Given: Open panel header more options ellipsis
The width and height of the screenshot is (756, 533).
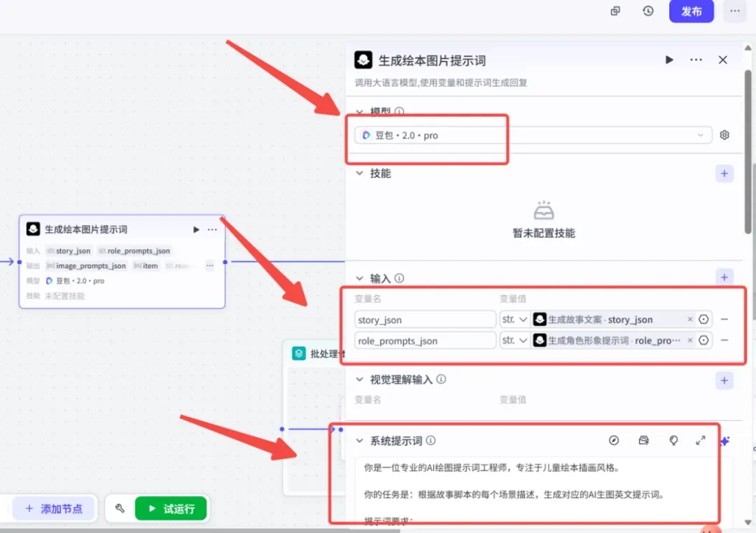Looking at the screenshot, I should coord(696,59).
